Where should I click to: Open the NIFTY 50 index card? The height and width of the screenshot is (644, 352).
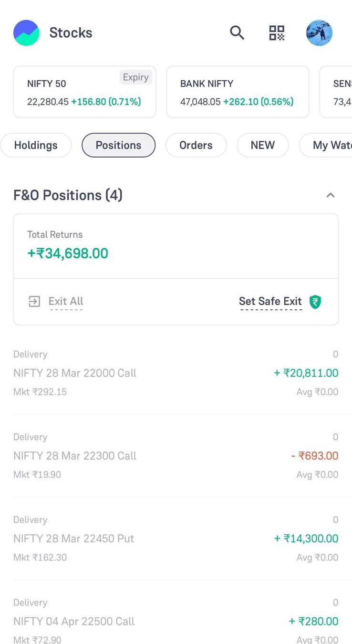(84, 92)
